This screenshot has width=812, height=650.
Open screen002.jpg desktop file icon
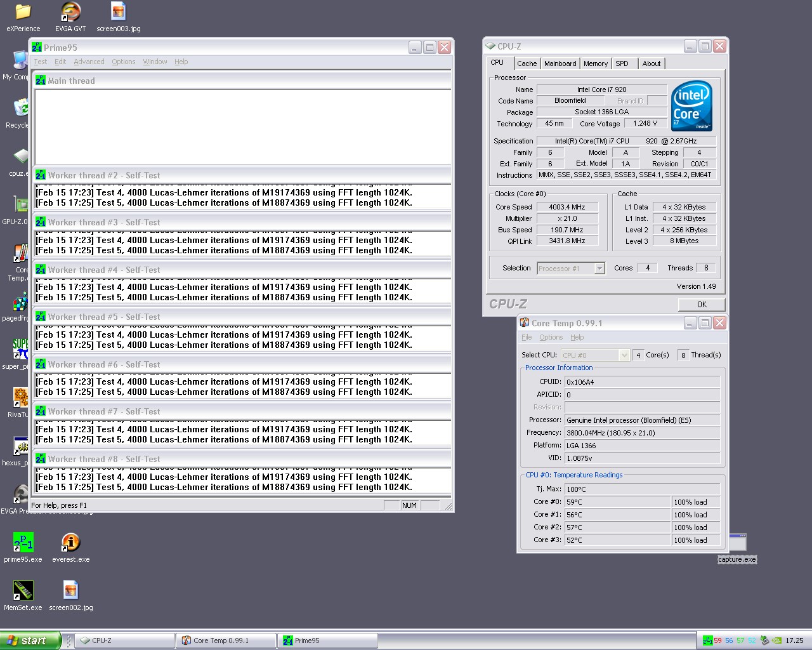point(70,590)
